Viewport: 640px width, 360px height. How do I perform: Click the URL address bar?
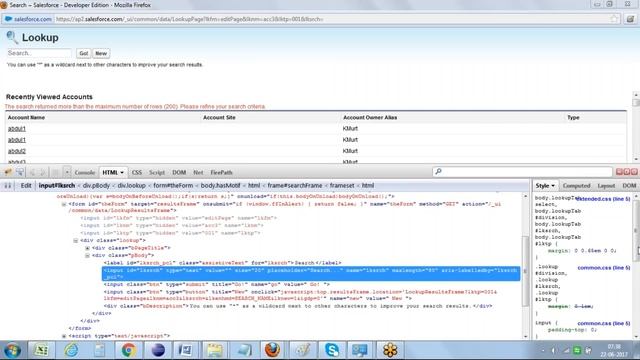click(x=331, y=19)
